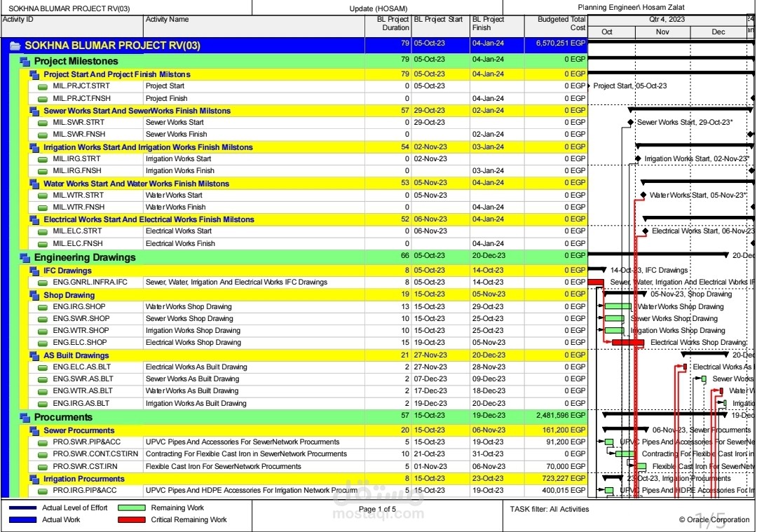Click the red Electrical Works Shop Drawing bar
This screenshot has height=532, width=757.
628,343
